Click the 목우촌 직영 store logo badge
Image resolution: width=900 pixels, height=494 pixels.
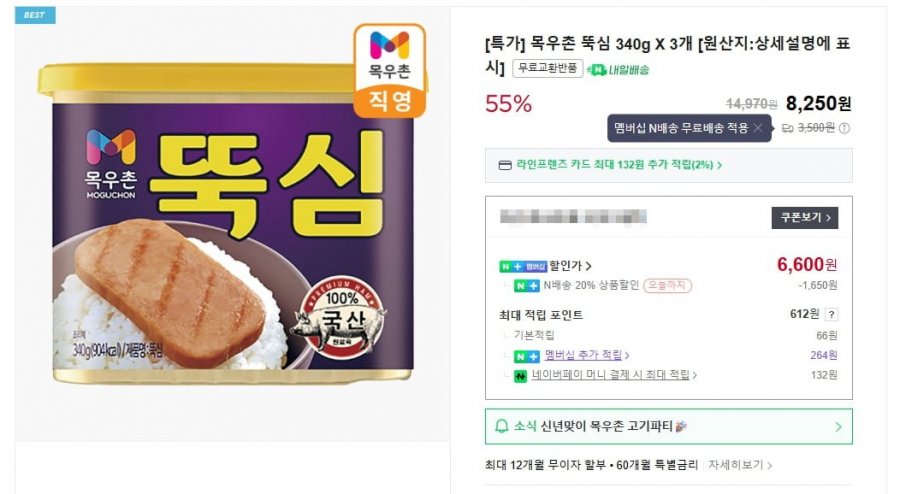(x=390, y=70)
